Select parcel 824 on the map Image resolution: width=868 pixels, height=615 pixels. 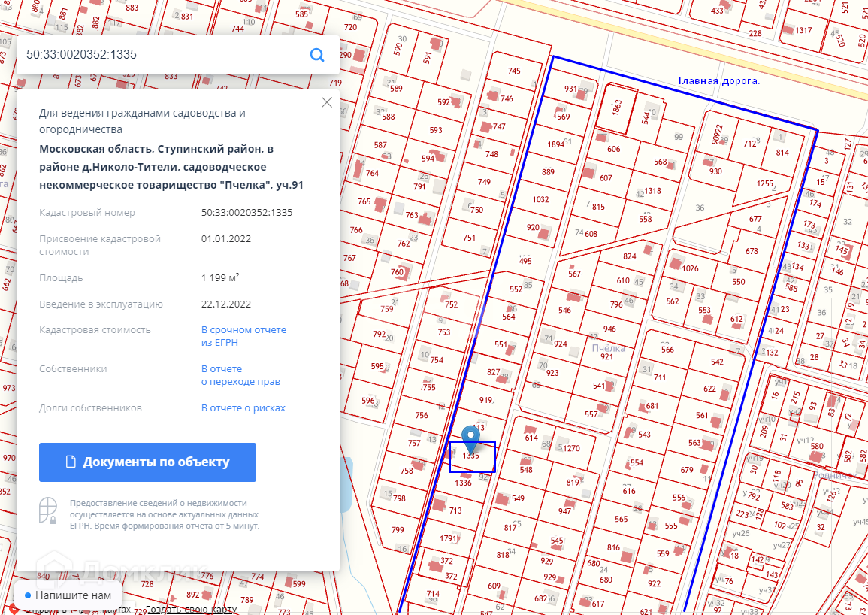coord(630,256)
